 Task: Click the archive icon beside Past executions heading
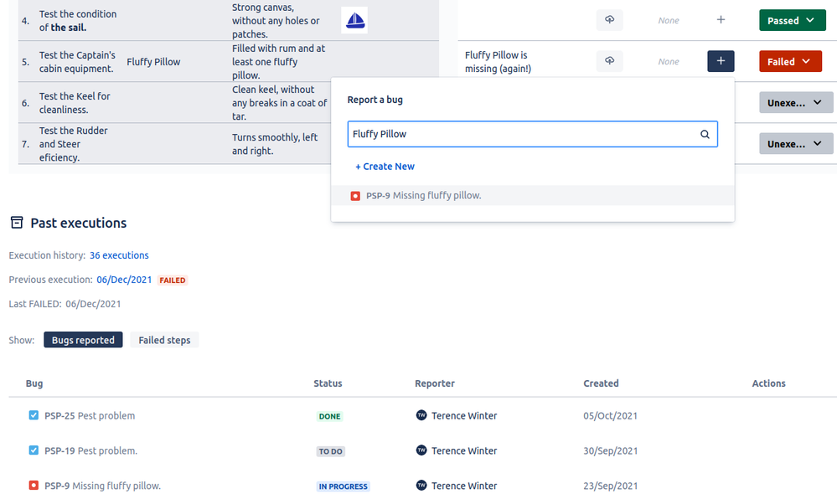coord(14,222)
